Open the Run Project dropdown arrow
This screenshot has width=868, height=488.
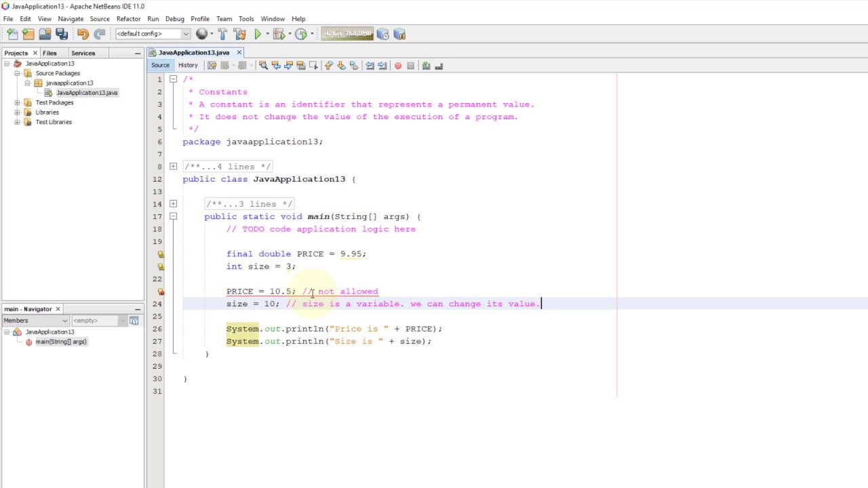pyautogui.click(x=267, y=34)
